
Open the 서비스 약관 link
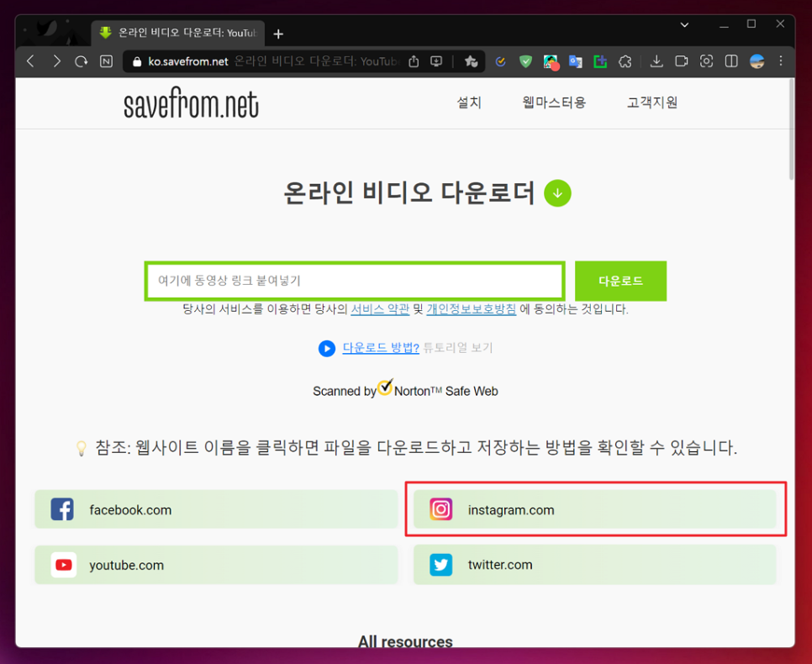point(380,309)
